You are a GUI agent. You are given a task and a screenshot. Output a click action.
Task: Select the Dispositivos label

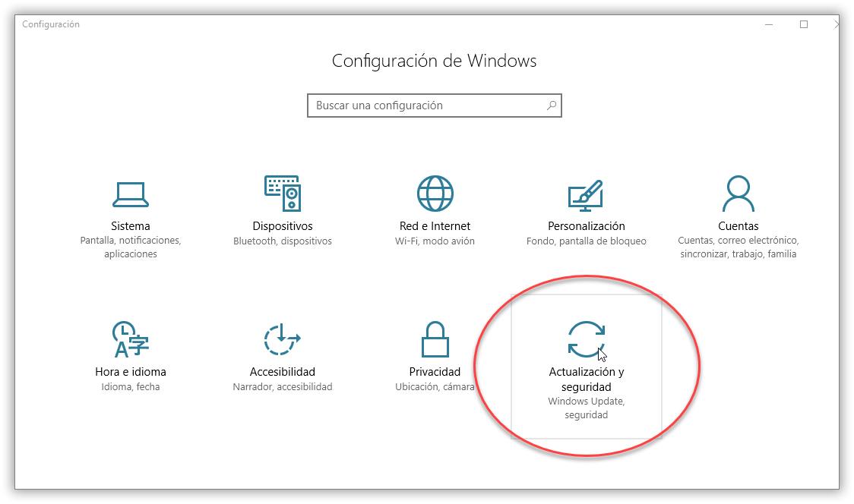pyautogui.click(x=283, y=226)
